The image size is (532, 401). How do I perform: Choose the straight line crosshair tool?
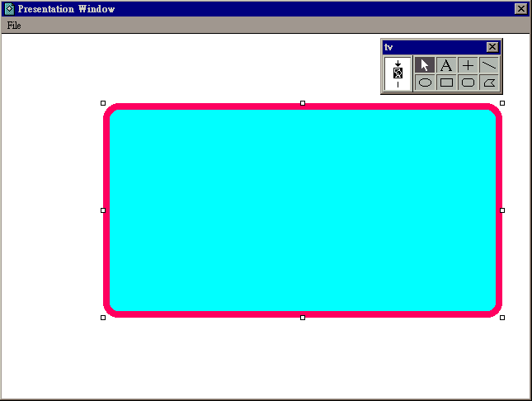coord(468,65)
